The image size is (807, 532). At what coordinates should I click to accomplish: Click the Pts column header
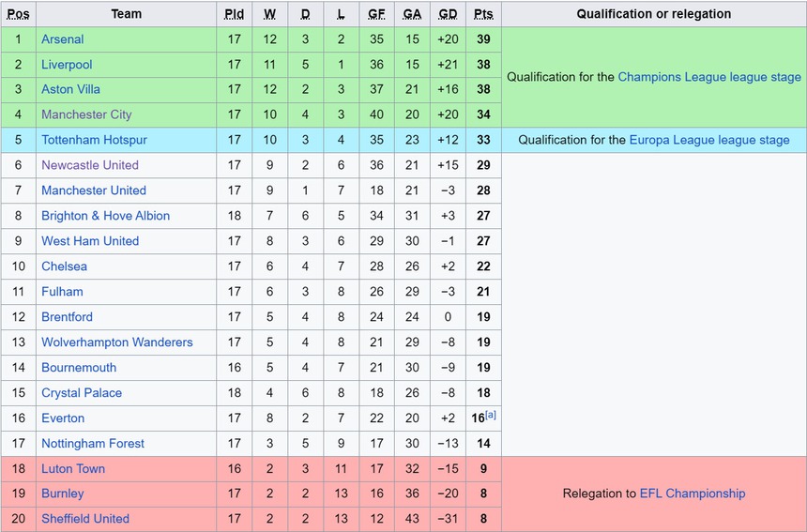[x=483, y=14]
